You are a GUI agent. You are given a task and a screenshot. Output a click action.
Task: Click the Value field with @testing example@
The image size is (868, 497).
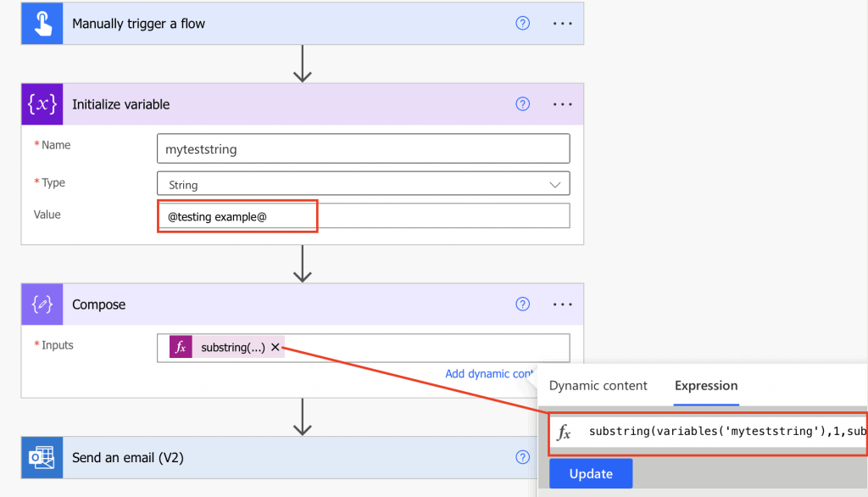[x=363, y=216]
